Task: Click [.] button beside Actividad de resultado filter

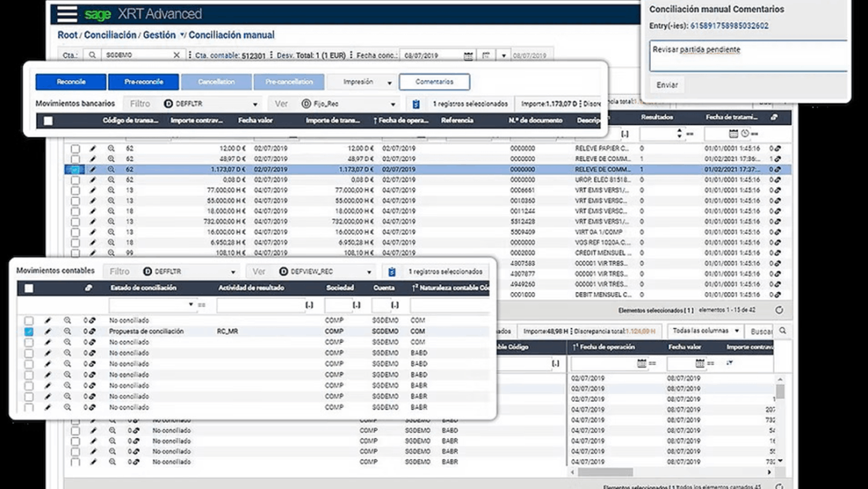Action: (x=310, y=305)
